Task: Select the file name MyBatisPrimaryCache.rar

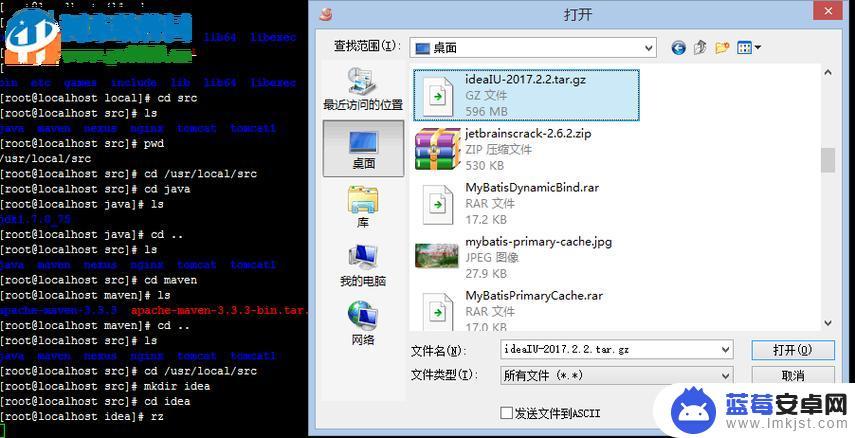Action: tap(534, 296)
